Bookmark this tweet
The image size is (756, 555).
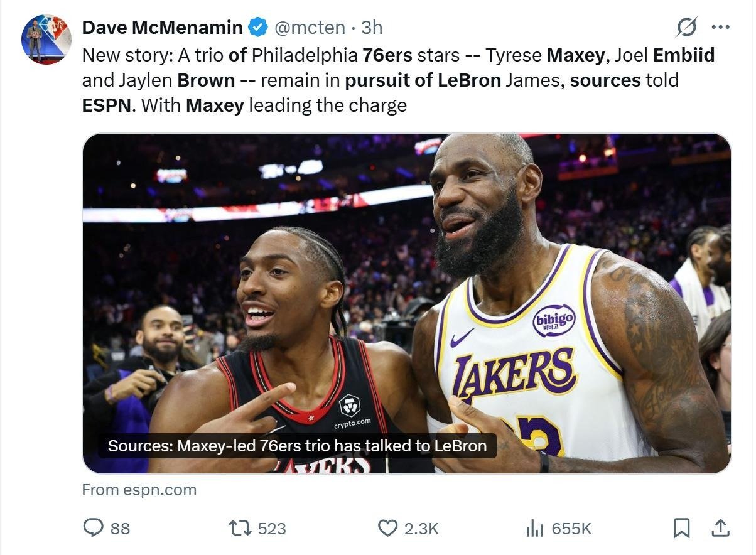(681, 528)
